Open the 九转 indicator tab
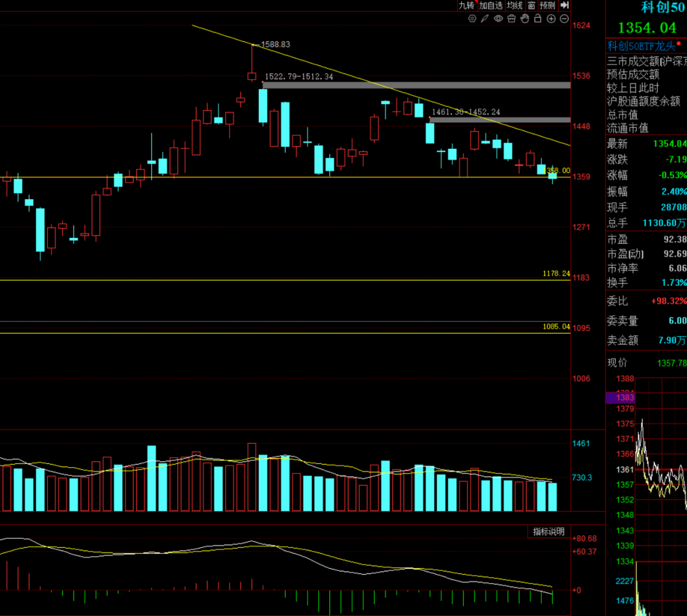 click(x=467, y=5)
